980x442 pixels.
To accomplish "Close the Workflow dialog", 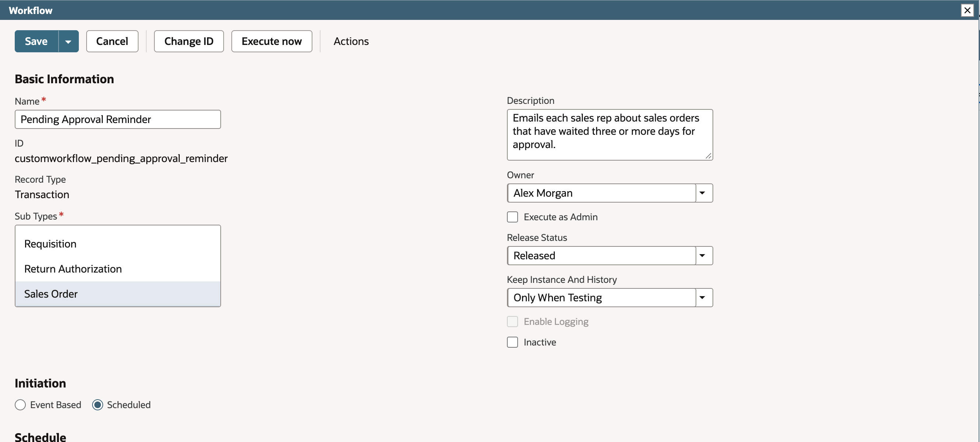I will [x=967, y=10].
